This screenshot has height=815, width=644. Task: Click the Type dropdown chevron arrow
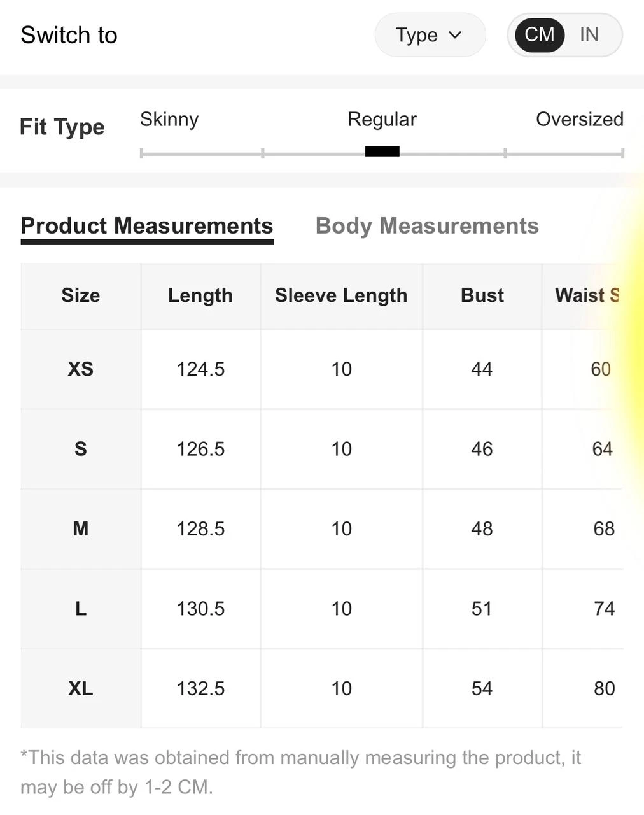click(455, 35)
